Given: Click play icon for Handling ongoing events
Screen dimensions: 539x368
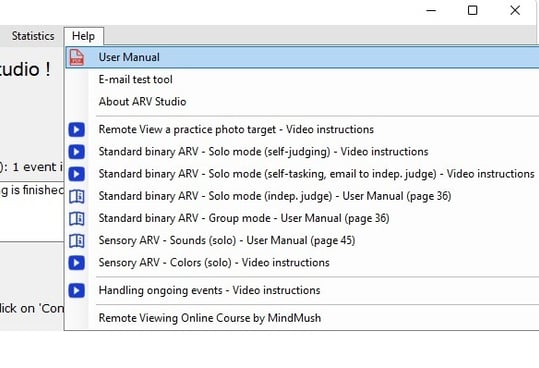Looking at the screenshot, I should point(77,290).
